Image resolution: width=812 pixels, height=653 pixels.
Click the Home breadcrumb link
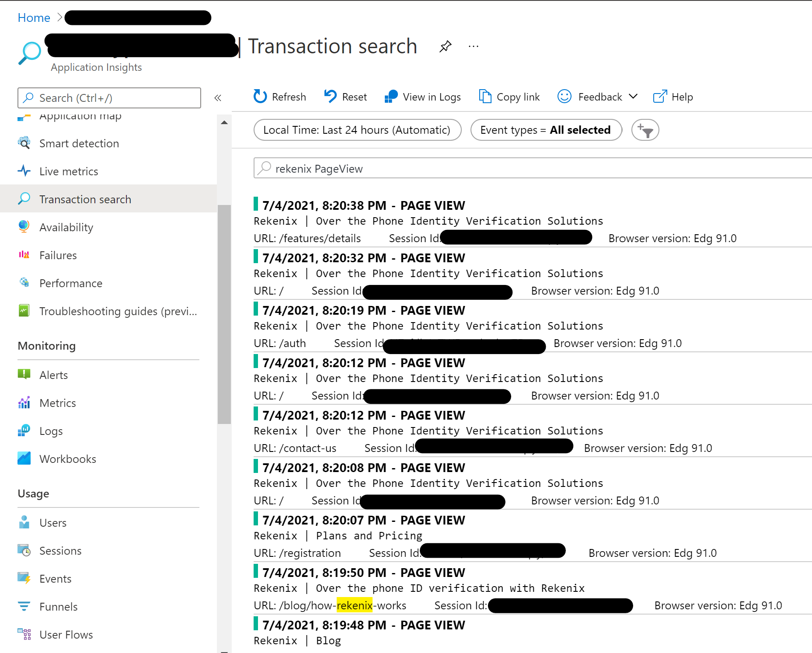point(34,18)
